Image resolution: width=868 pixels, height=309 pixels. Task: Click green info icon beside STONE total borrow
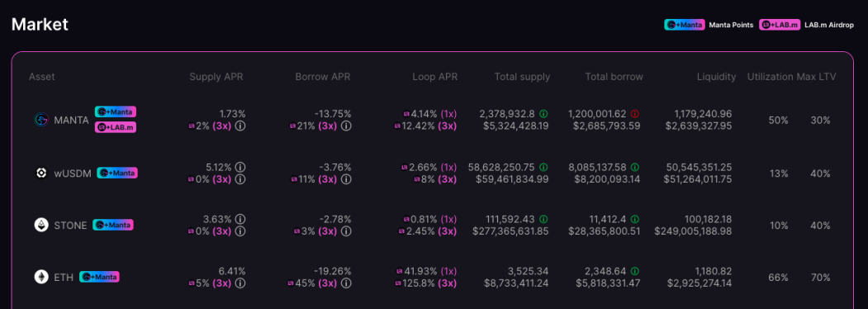click(635, 219)
